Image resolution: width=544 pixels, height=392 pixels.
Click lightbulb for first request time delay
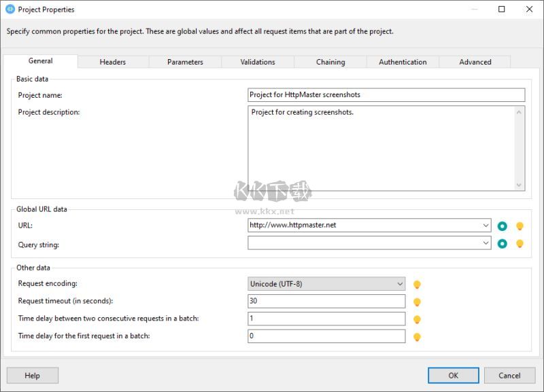[418, 337]
